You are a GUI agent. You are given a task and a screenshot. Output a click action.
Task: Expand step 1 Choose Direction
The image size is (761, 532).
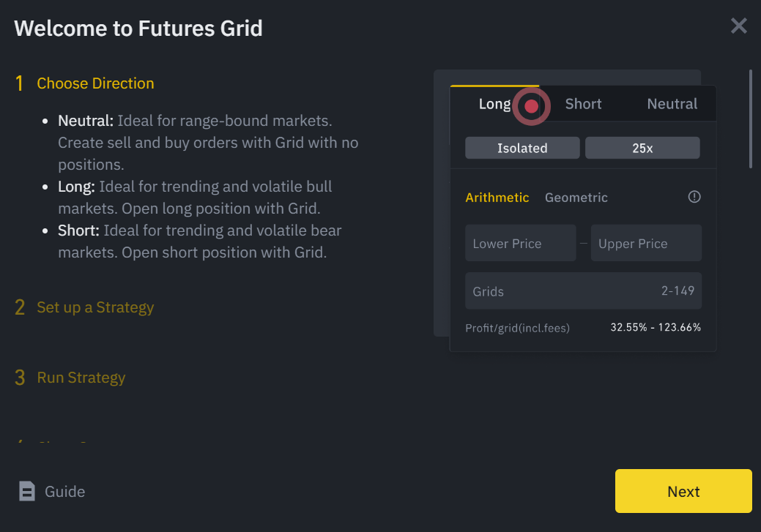(95, 83)
